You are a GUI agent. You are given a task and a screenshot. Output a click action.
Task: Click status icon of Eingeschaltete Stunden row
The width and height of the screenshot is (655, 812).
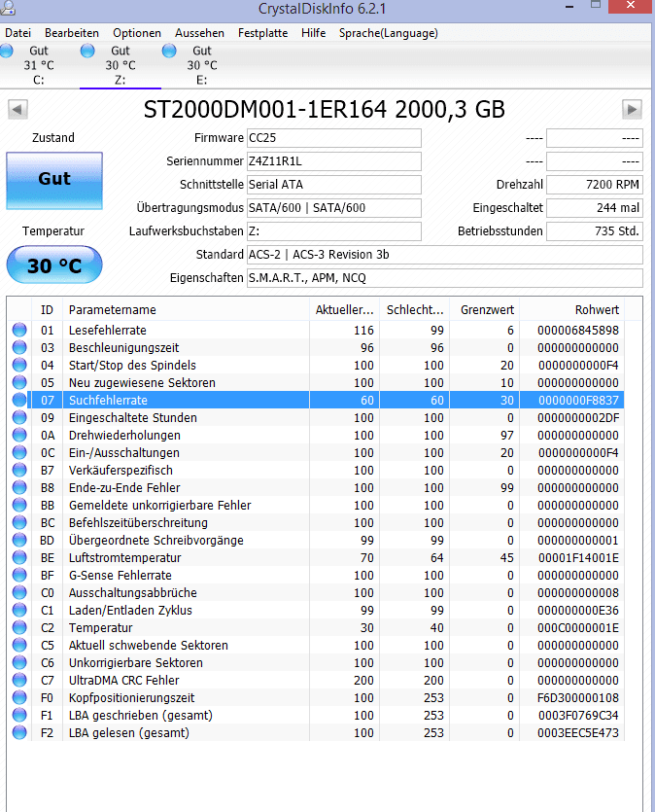[x=19, y=417]
